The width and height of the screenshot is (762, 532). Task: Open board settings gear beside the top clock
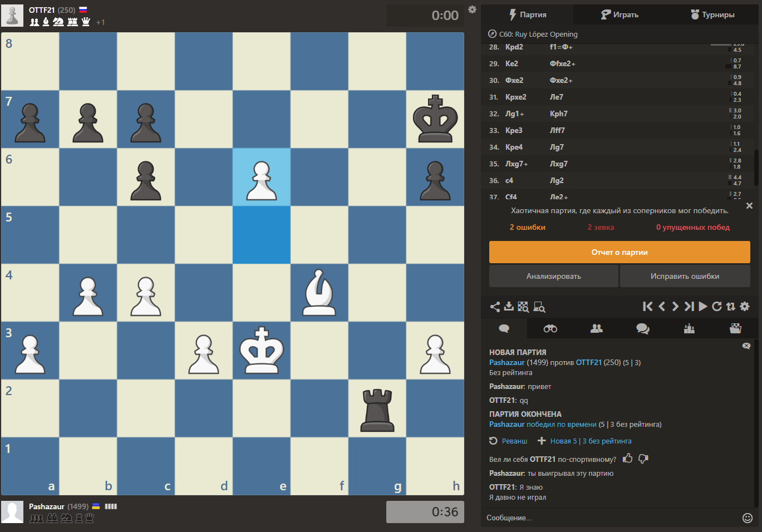[x=472, y=9]
